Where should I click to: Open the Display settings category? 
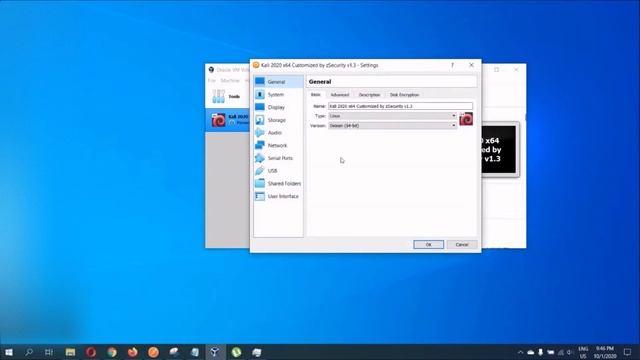(278, 107)
